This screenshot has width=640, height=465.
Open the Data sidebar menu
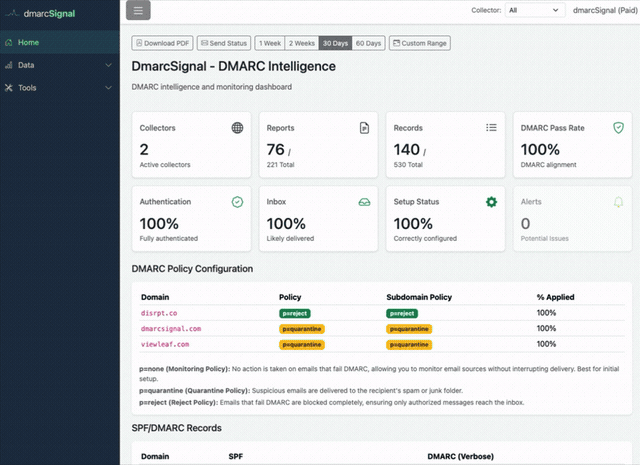coord(60,65)
